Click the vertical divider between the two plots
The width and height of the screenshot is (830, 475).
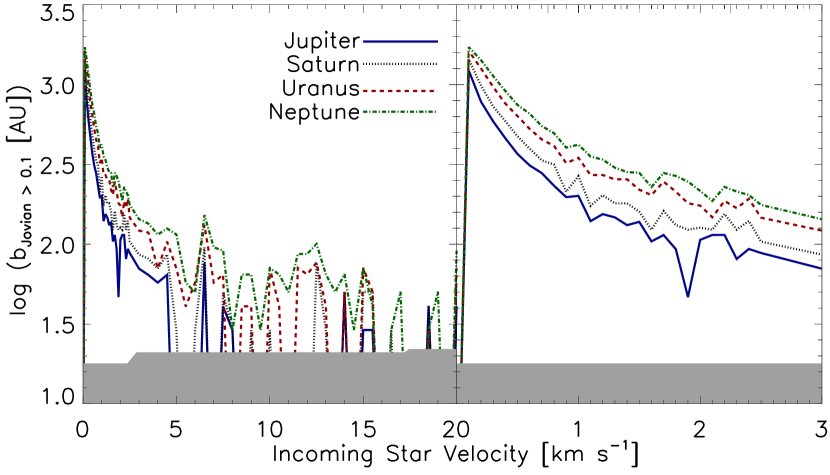(x=456, y=200)
